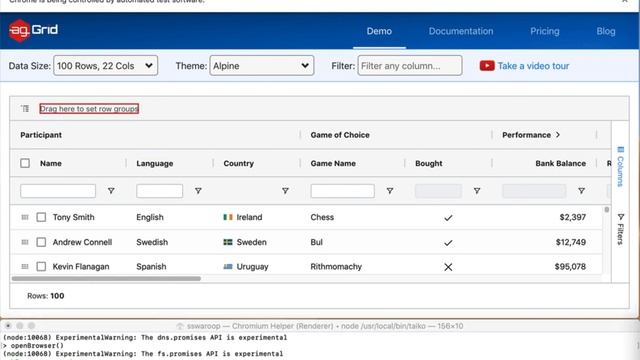The image size is (640, 360).
Task: Open the Game Name filter icon
Action: tap(390, 191)
